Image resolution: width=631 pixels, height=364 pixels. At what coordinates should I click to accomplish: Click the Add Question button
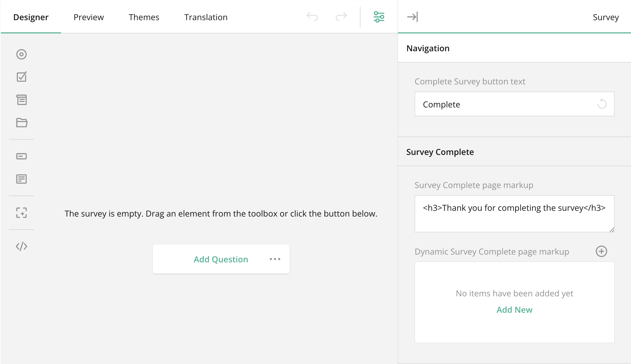221,259
